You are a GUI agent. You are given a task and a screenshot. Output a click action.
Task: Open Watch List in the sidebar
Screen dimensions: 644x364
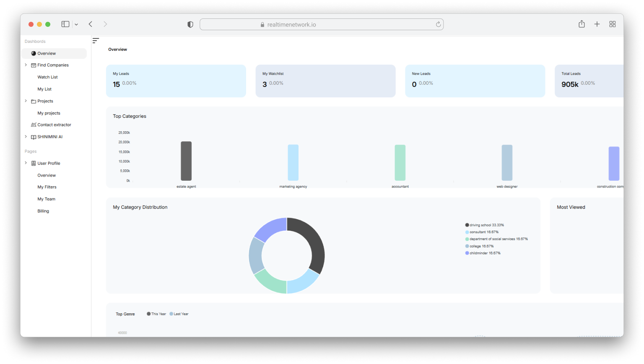(x=47, y=77)
